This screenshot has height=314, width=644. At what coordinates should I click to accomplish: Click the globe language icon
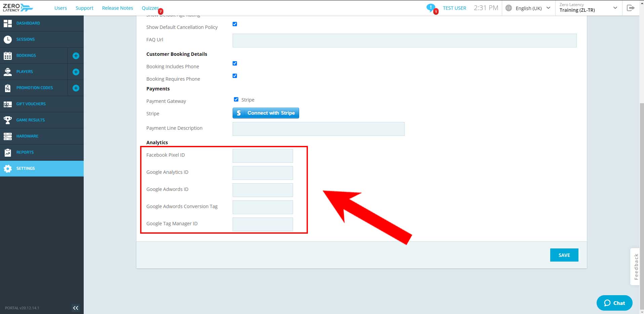[509, 8]
